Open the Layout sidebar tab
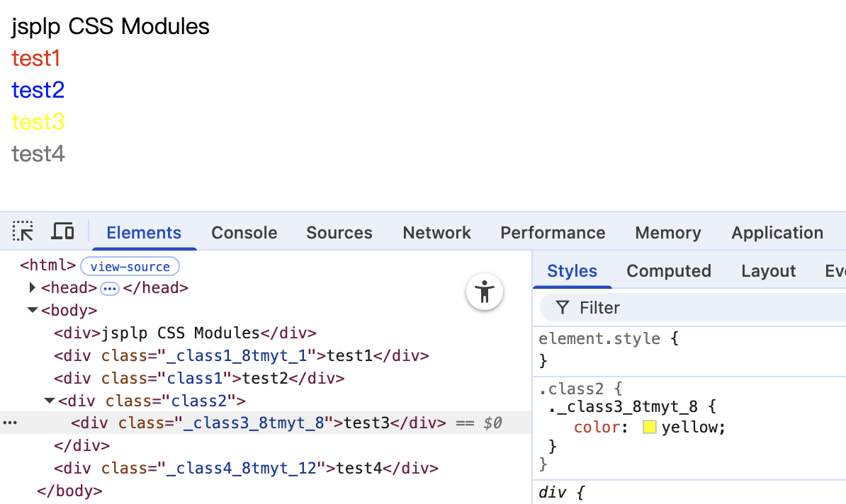846x504 pixels. tap(768, 271)
